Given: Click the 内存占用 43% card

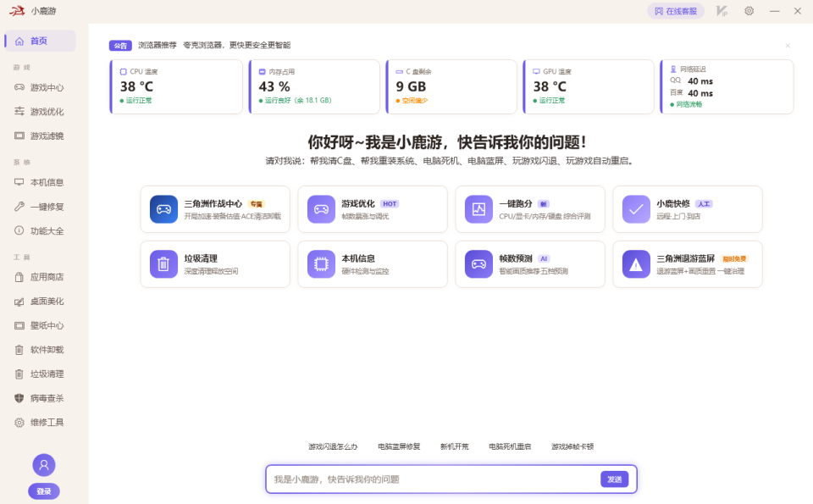Looking at the screenshot, I should tap(314, 86).
